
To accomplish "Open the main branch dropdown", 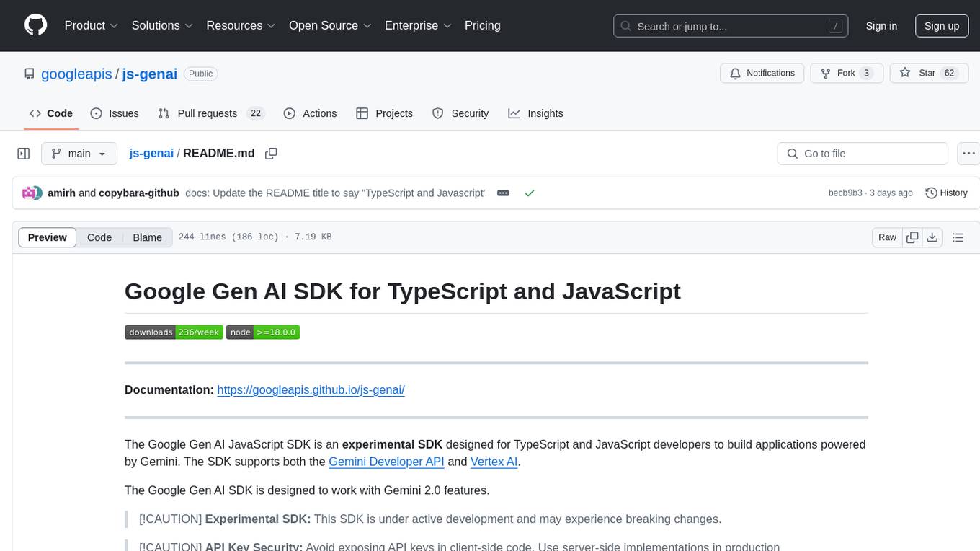I will pos(79,154).
